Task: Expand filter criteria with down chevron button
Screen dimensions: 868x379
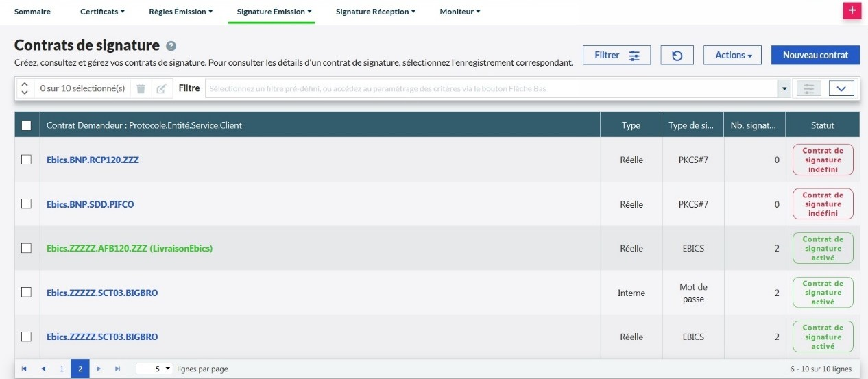Action: [841, 88]
